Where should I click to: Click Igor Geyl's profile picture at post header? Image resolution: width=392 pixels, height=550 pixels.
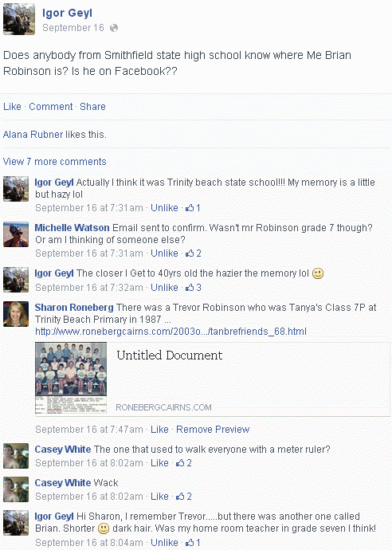pos(19,19)
